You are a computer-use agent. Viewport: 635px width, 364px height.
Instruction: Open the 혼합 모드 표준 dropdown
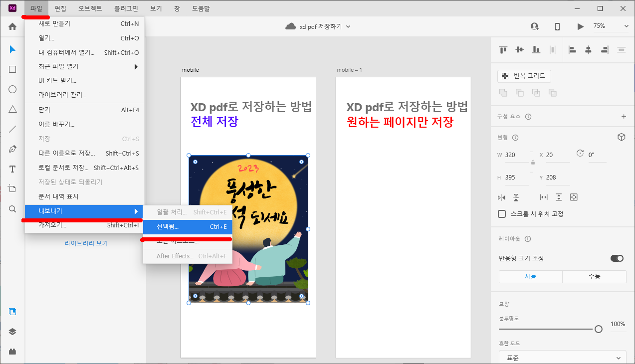point(562,357)
